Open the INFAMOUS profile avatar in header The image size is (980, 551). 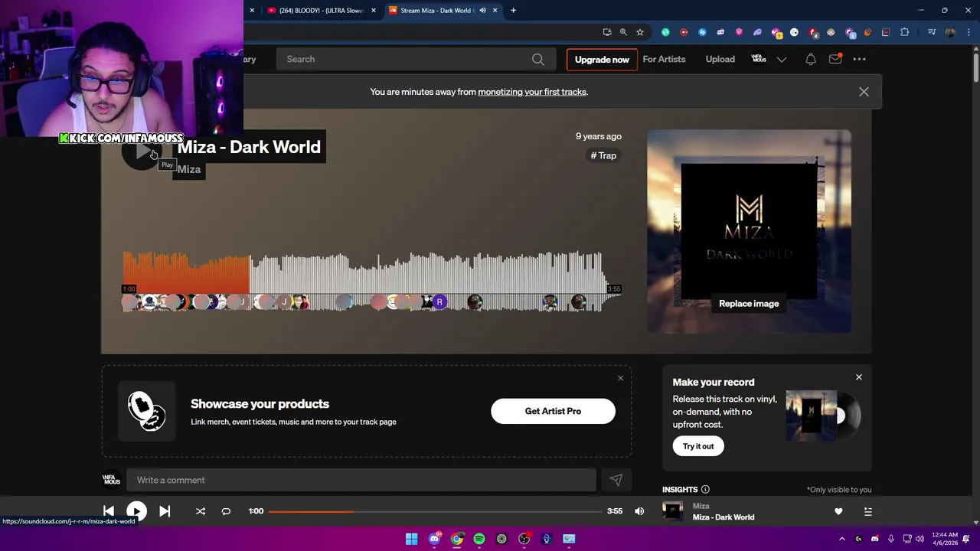tap(759, 59)
